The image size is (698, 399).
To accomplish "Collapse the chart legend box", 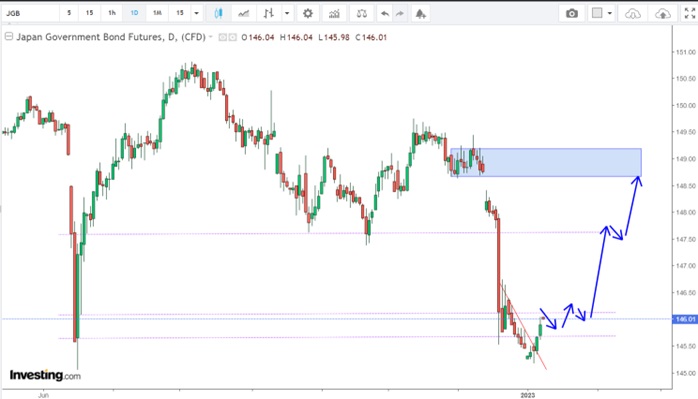I will click(x=8, y=37).
